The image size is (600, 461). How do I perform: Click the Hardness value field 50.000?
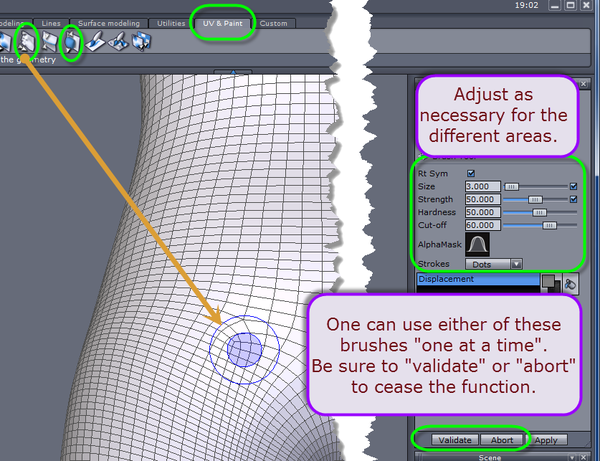(x=483, y=212)
